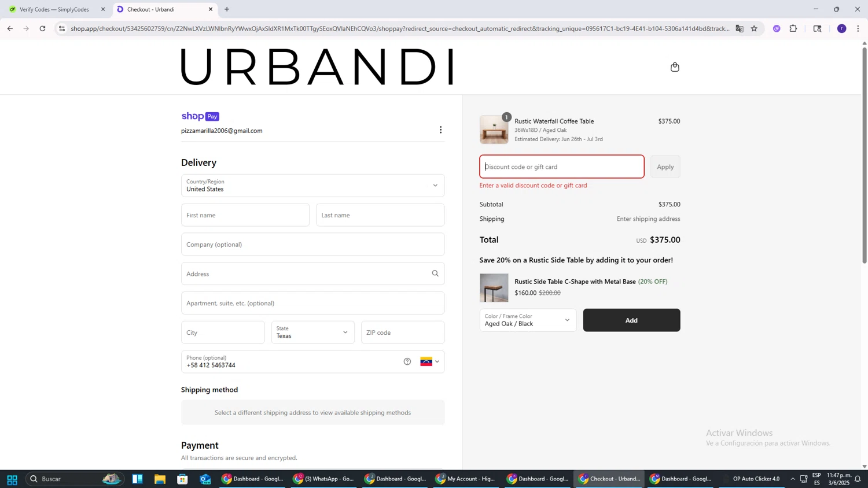Open the phone country flag selector
868x488 pixels.
coord(429,362)
